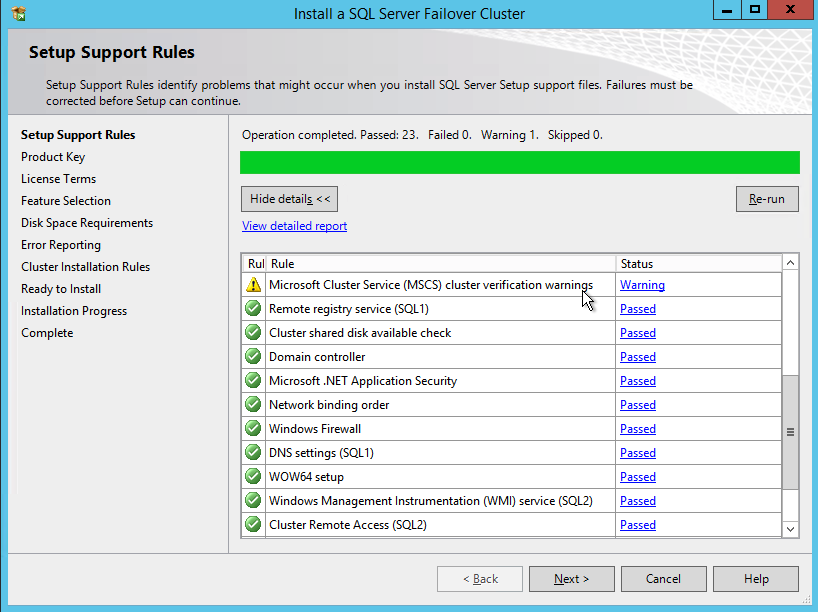Click the setup icon in the title bar

(18, 14)
